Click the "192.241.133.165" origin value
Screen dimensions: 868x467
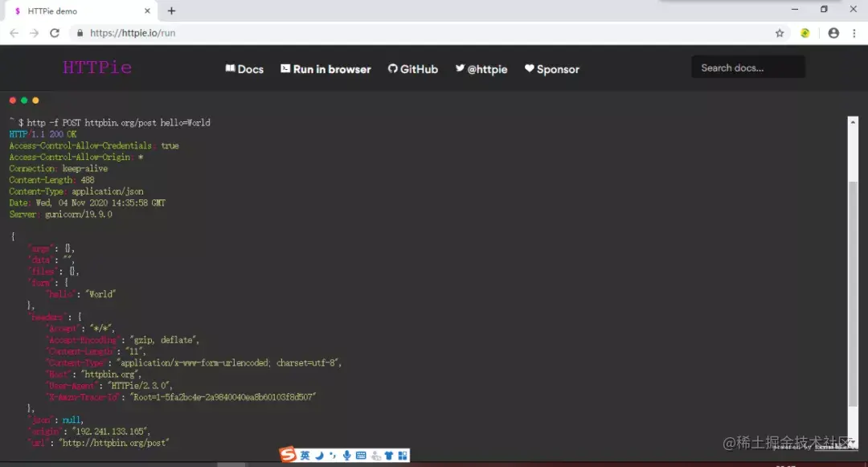pyautogui.click(x=110, y=432)
